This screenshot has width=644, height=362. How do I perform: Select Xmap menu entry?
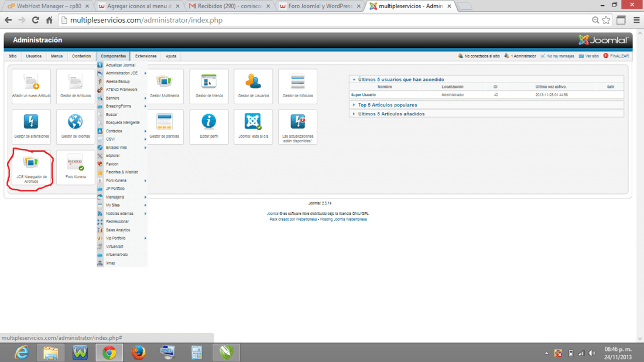(122, 263)
